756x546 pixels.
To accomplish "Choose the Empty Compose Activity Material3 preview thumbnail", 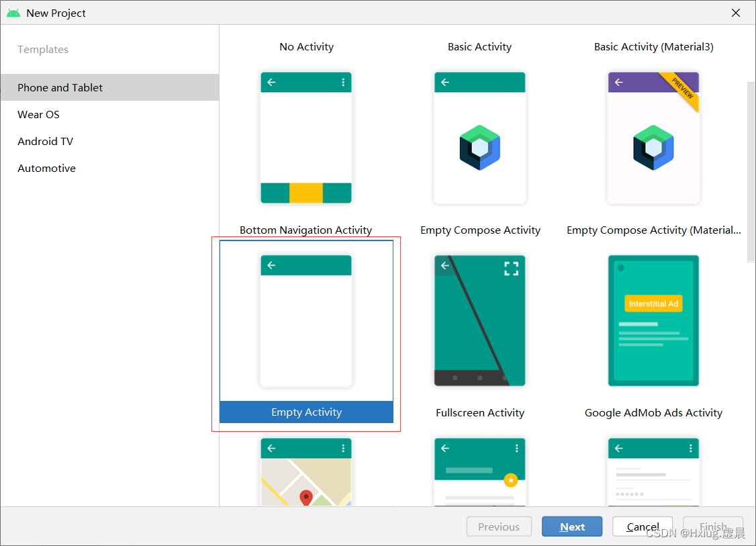I will 653,138.
